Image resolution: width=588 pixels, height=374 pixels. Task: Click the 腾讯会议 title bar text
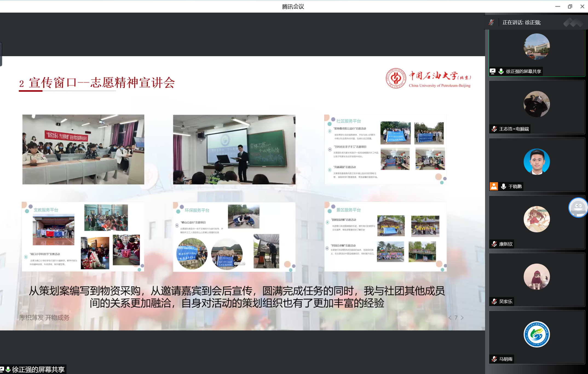292,6
